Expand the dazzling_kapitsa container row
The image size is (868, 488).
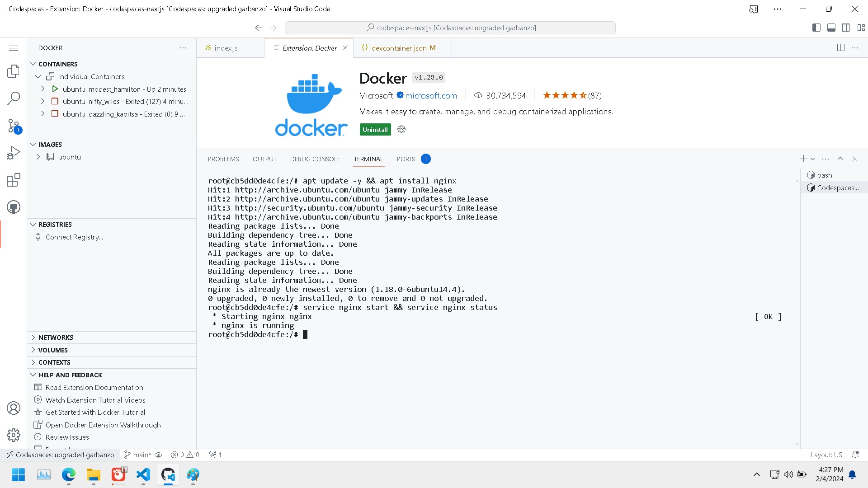coord(43,114)
